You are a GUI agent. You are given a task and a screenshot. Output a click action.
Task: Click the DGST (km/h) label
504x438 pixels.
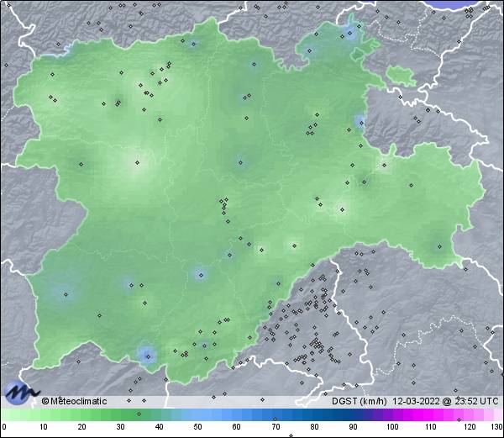coord(360,401)
